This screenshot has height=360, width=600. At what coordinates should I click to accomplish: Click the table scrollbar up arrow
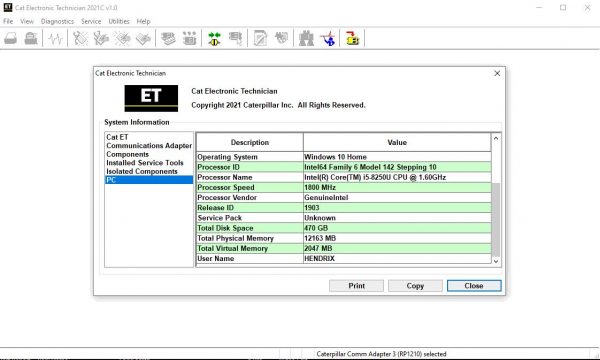496,138
